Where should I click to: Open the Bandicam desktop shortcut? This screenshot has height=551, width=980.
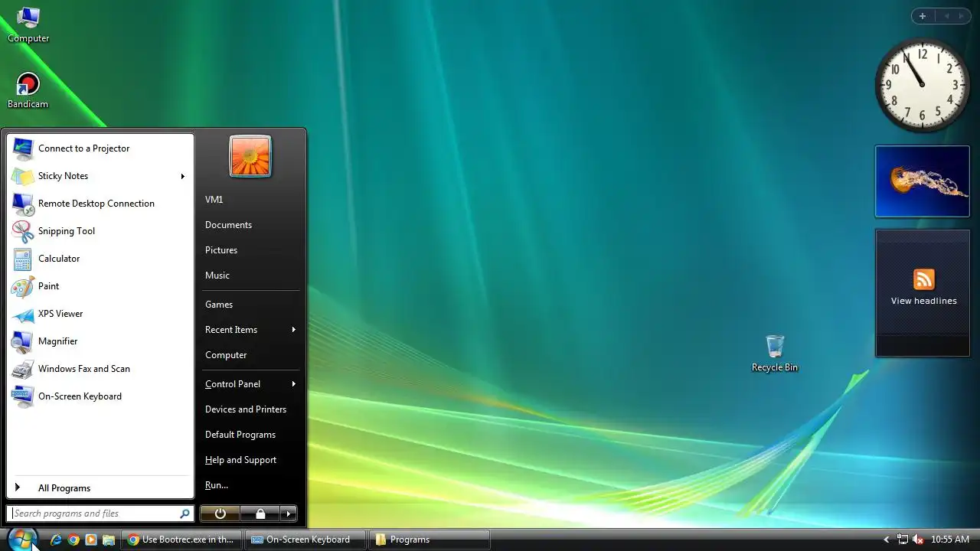(x=28, y=90)
